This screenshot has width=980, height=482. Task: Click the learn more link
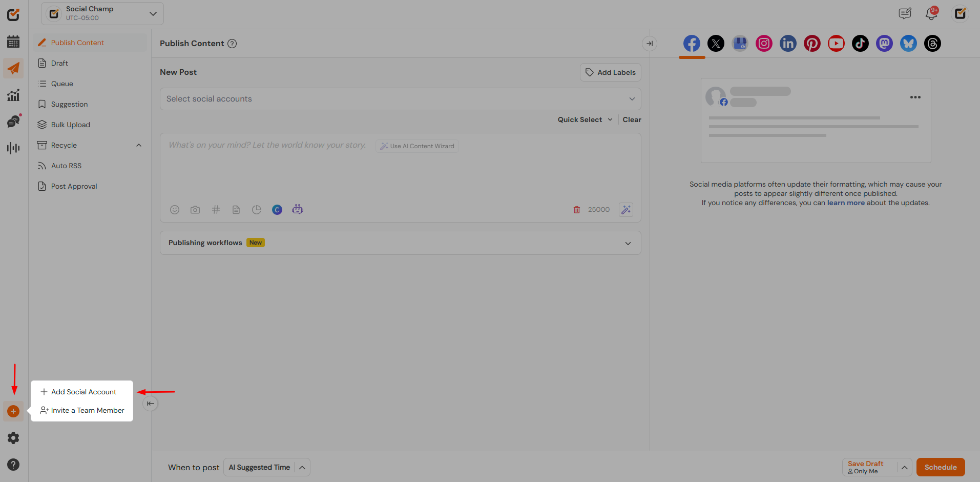(x=845, y=203)
